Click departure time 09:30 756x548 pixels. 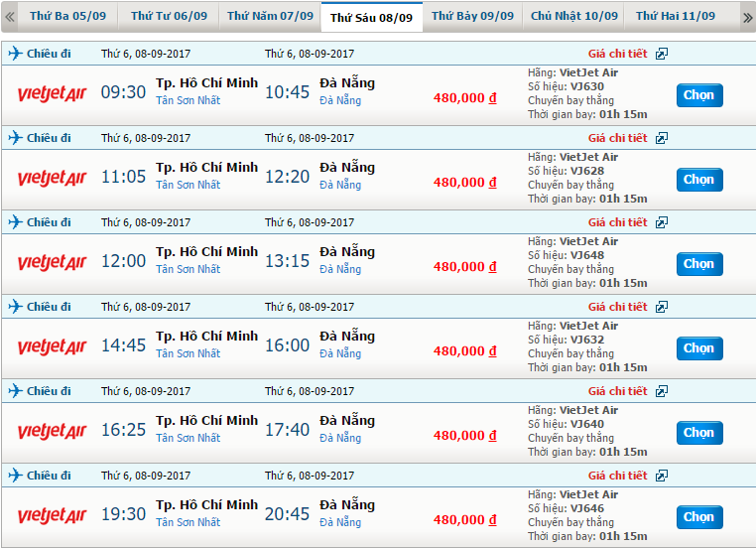[x=123, y=92]
